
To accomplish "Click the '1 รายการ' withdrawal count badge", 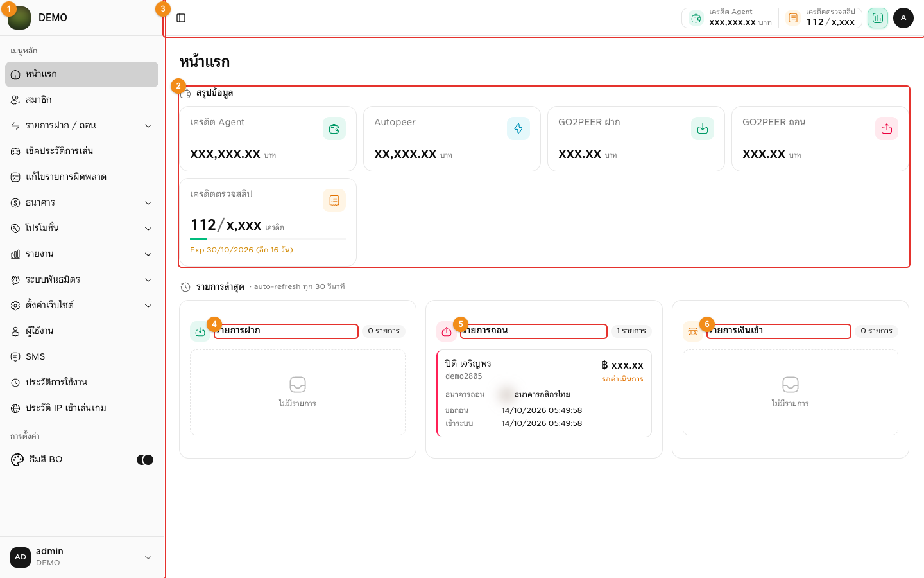I will click(631, 331).
